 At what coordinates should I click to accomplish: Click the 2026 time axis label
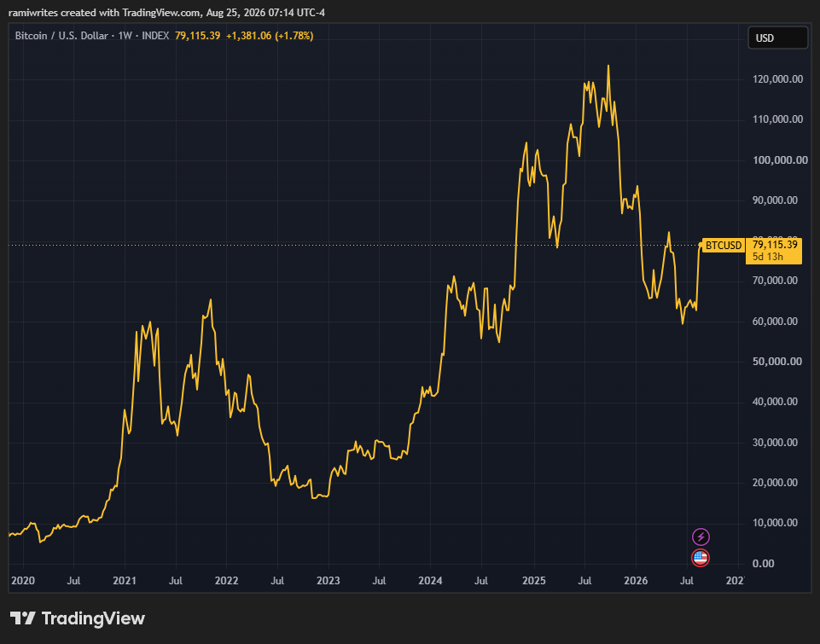[636, 581]
